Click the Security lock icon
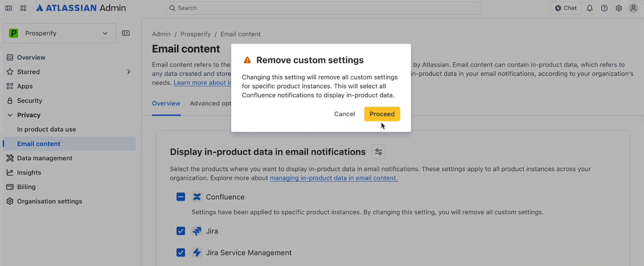This screenshot has height=266, width=644. [10, 100]
